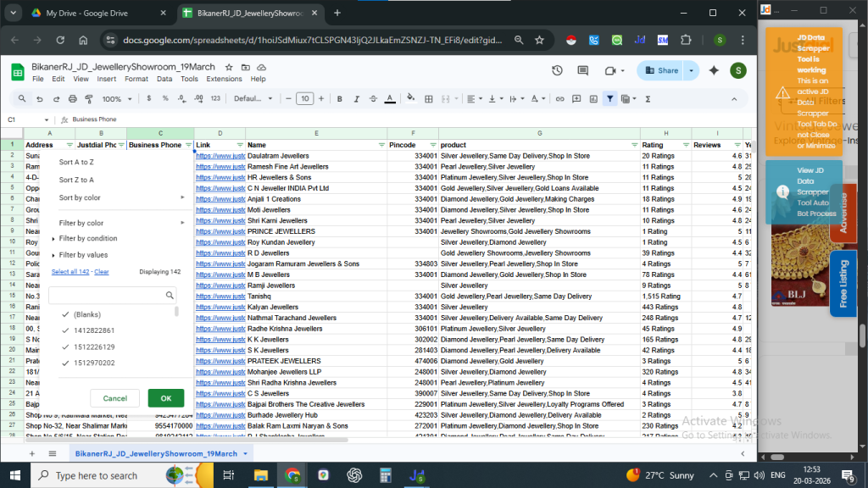Open the version history clock icon
The height and width of the screenshot is (488, 868).
(x=557, y=70)
